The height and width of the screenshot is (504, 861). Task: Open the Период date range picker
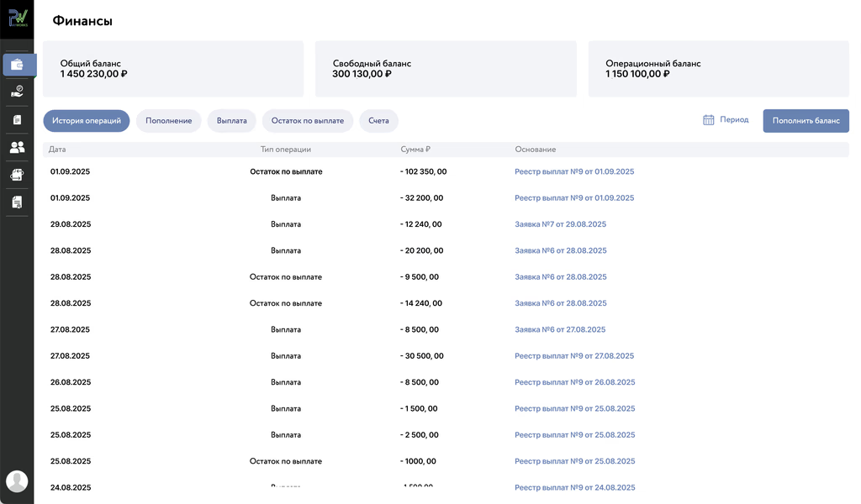point(734,120)
